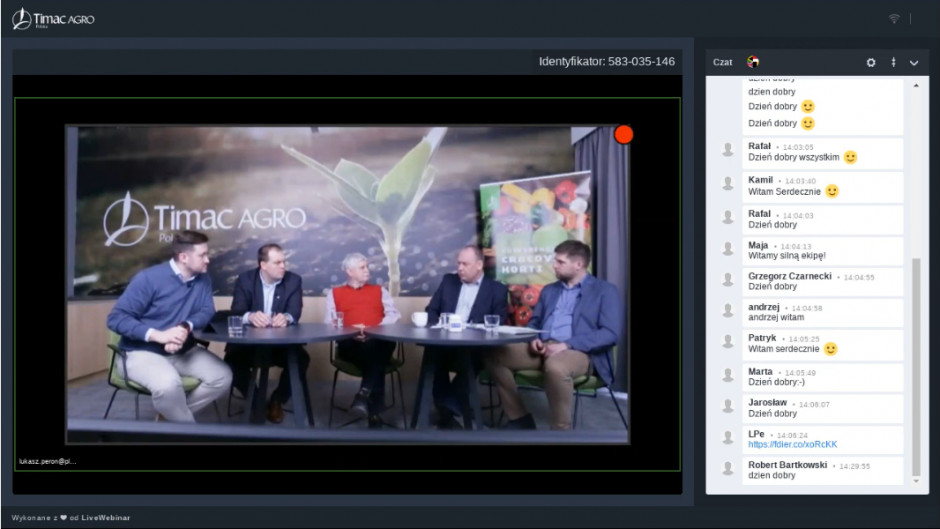Image resolution: width=940 pixels, height=529 pixels.
Task: Click Grzegorz Czarnecki's avatar icon
Action: (728, 279)
